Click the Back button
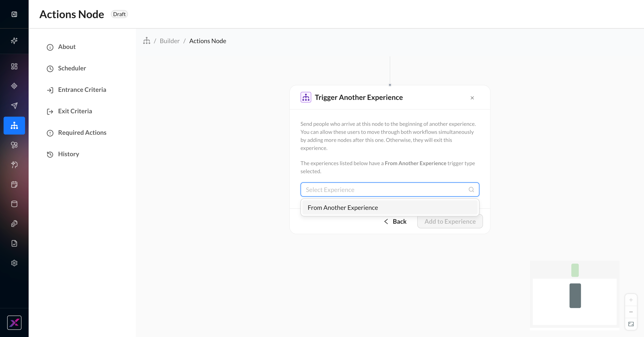 click(x=395, y=222)
